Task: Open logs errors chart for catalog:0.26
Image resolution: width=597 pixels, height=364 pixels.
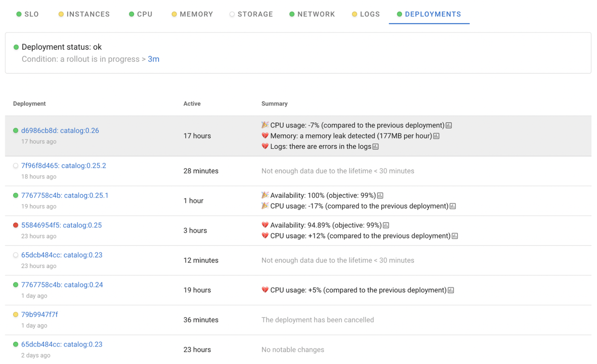Action: [x=376, y=146]
